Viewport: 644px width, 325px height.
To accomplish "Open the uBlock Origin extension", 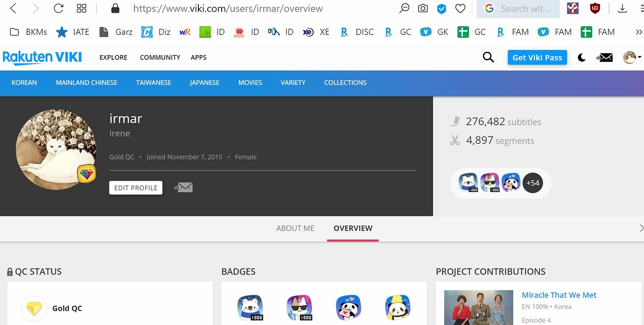I will pyautogui.click(x=595, y=8).
